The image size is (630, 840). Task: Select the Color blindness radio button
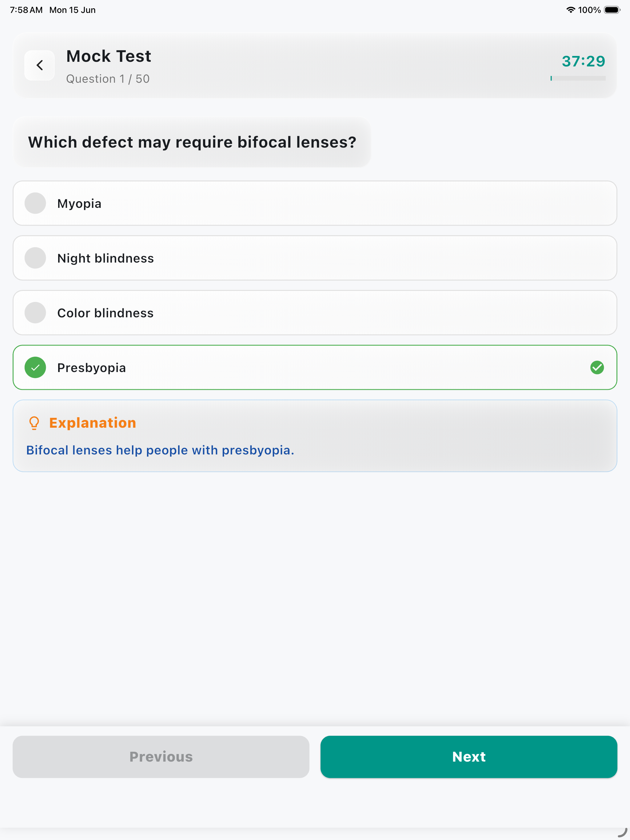(35, 313)
